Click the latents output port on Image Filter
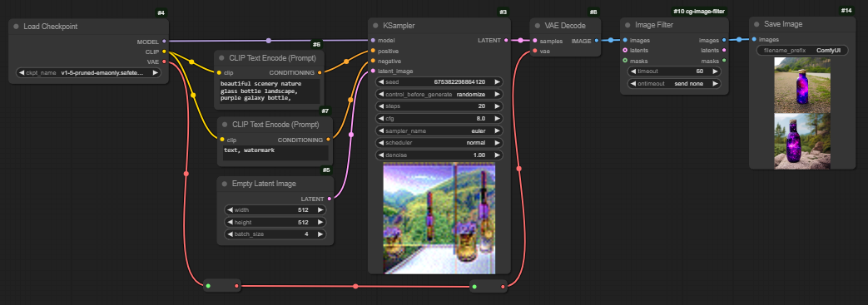Screen dimensions: 868x305 click(725, 51)
